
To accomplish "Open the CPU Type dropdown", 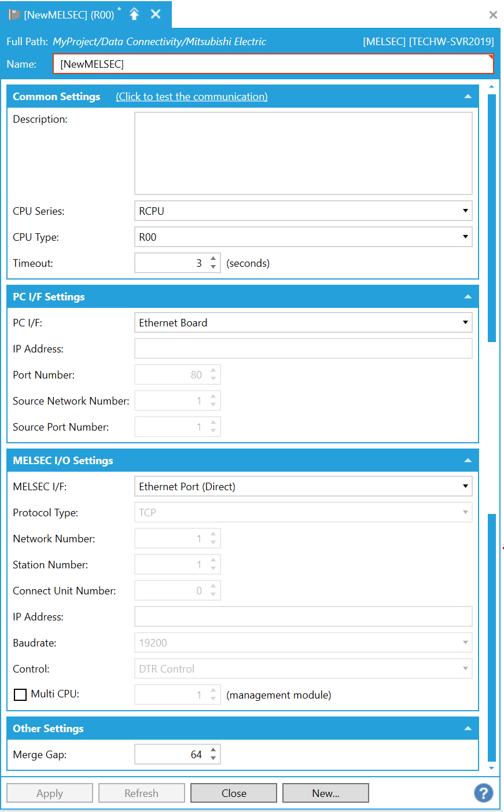I will pyautogui.click(x=303, y=237).
